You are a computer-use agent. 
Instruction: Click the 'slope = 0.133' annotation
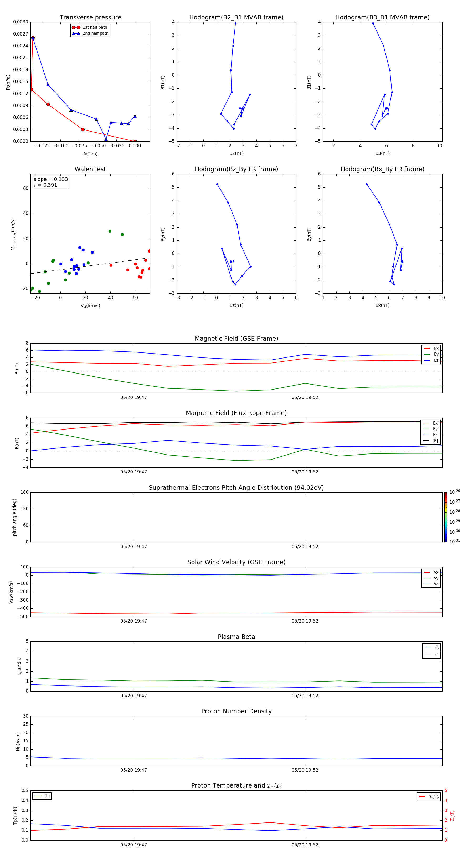51,179
